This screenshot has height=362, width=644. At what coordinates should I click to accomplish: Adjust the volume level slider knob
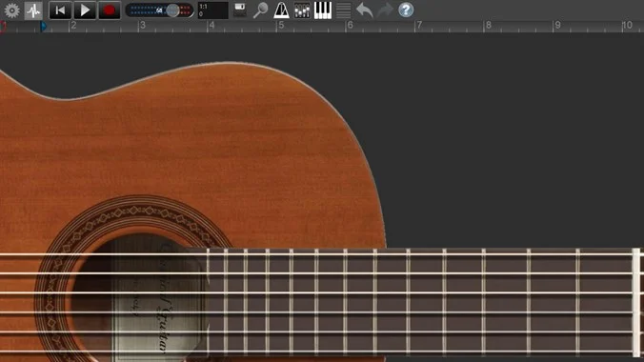coord(173,10)
